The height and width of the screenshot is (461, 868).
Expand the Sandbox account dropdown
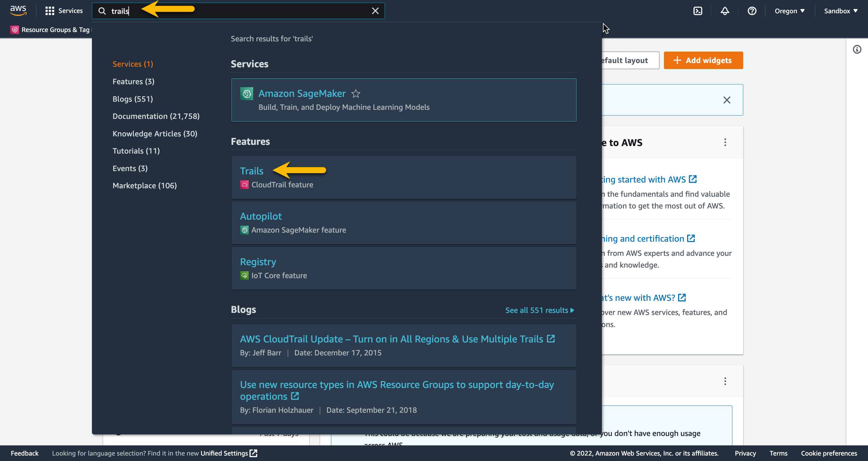click(x=840, y=11)
